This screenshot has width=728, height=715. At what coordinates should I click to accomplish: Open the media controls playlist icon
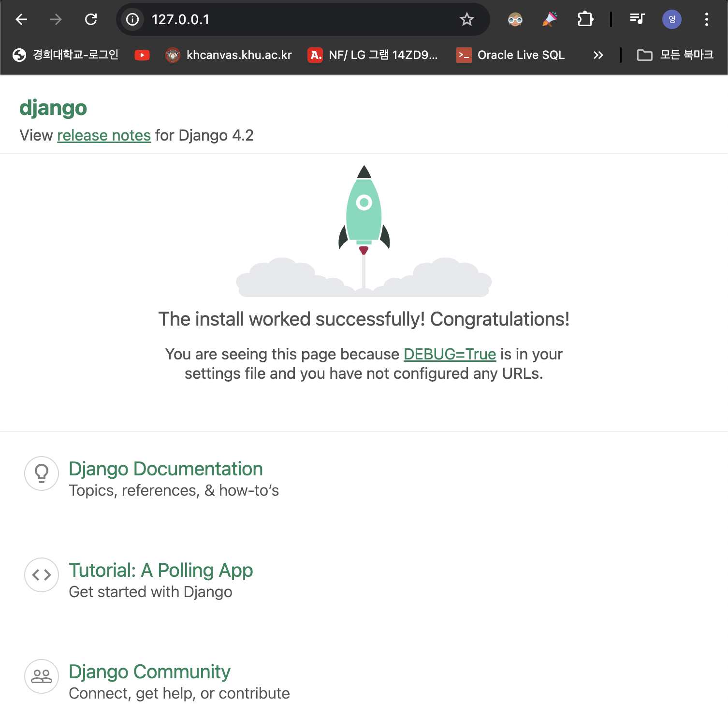tap(637, 19)
